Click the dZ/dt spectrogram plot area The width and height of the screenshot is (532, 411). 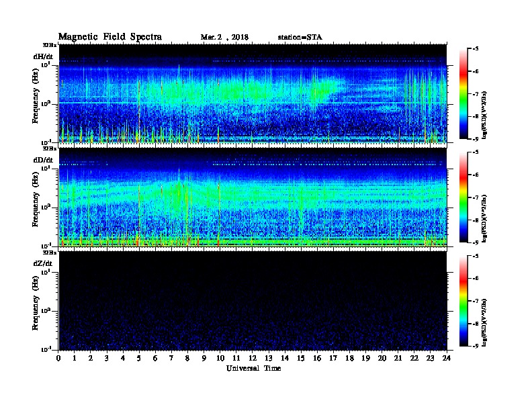[x=253, y=301]
